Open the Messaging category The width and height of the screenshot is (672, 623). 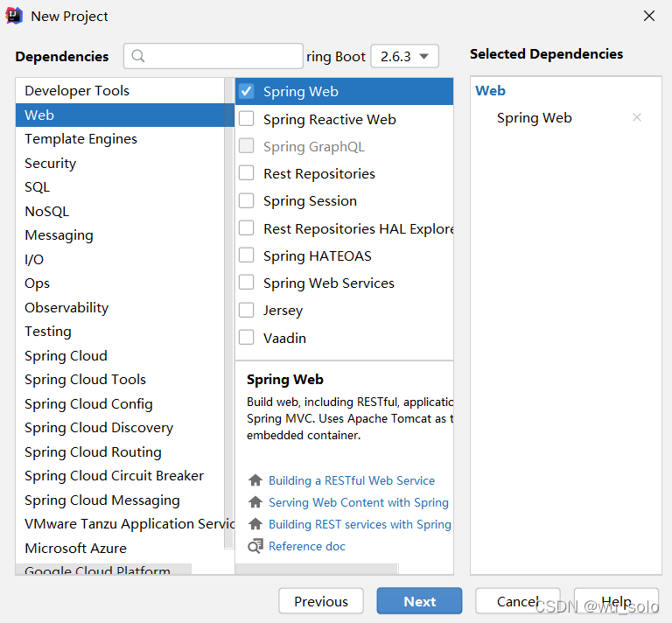[120, 235]
